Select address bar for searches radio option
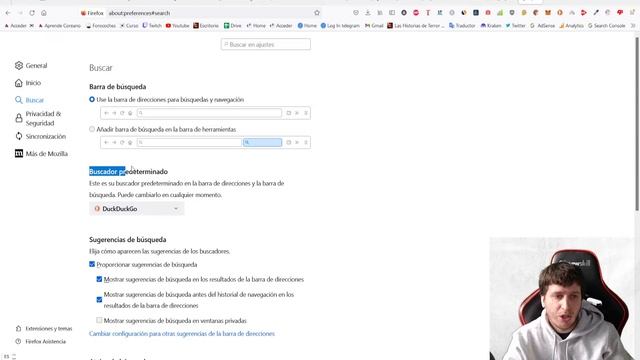Image resolution: width=640 pixels, height=360 pixels. point(92,100)
